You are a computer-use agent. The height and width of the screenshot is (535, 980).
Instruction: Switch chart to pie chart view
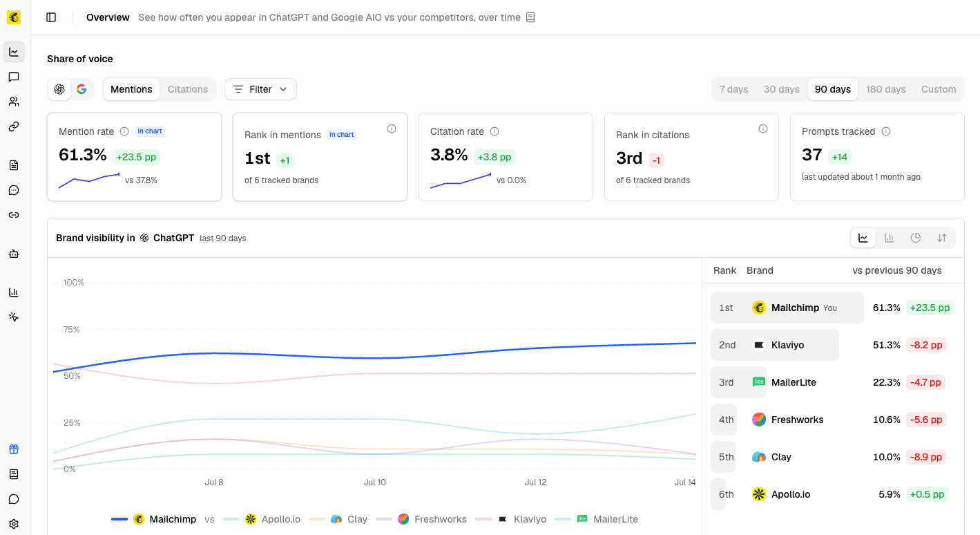point(916,238)
